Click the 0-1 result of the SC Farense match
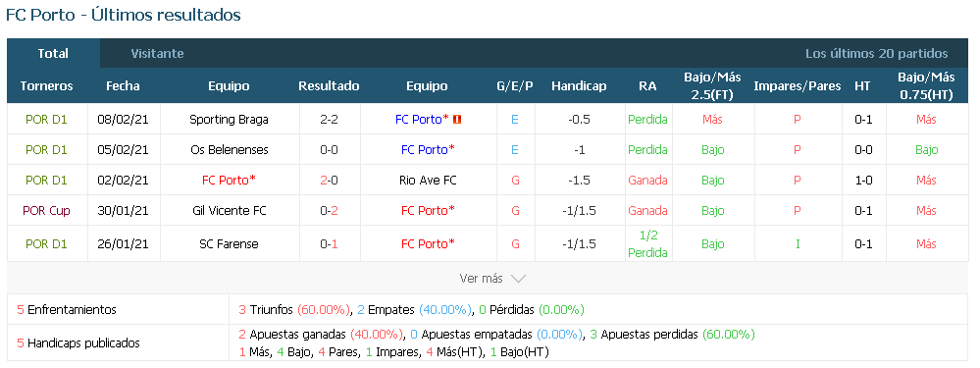Screen dimensions: 980x368 (x=329, y=243)
